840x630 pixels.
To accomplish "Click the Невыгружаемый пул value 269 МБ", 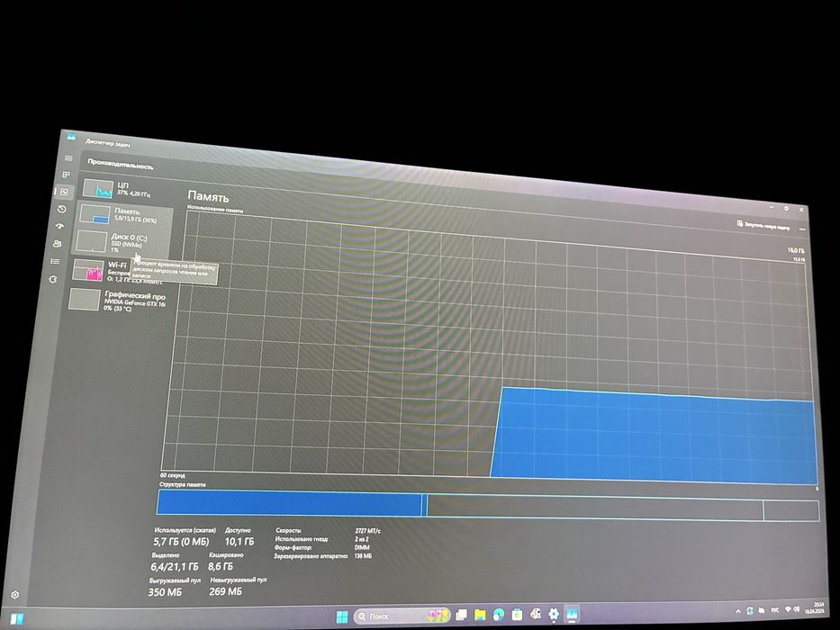I will (225, 591).
